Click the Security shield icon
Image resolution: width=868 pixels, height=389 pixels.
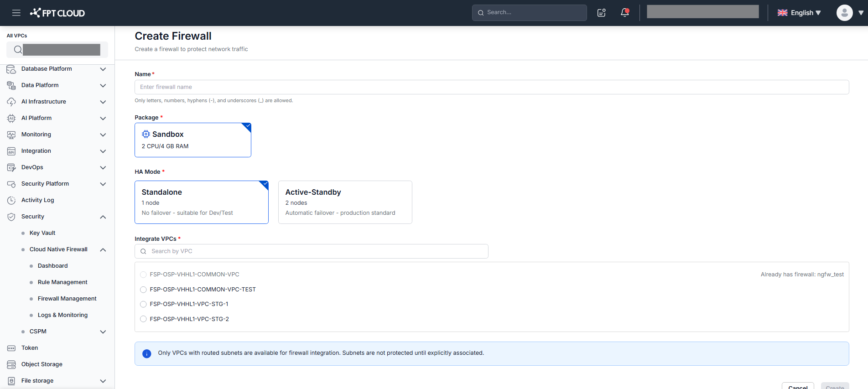(11, 217)
